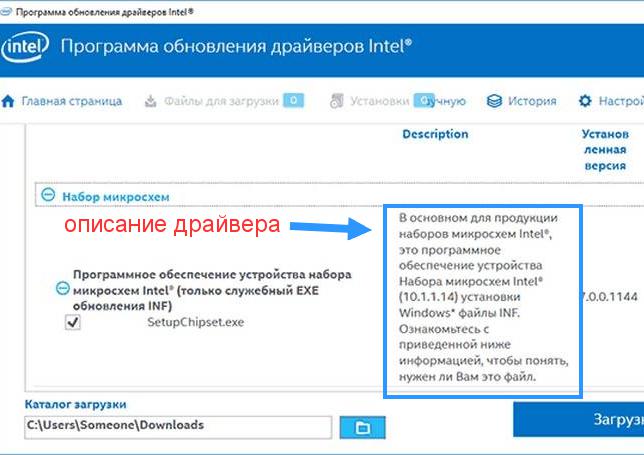This screenshot has width=644, height=455.
Task: Open the Файлы для загрузки tab
Action: (x=221, y=101)
